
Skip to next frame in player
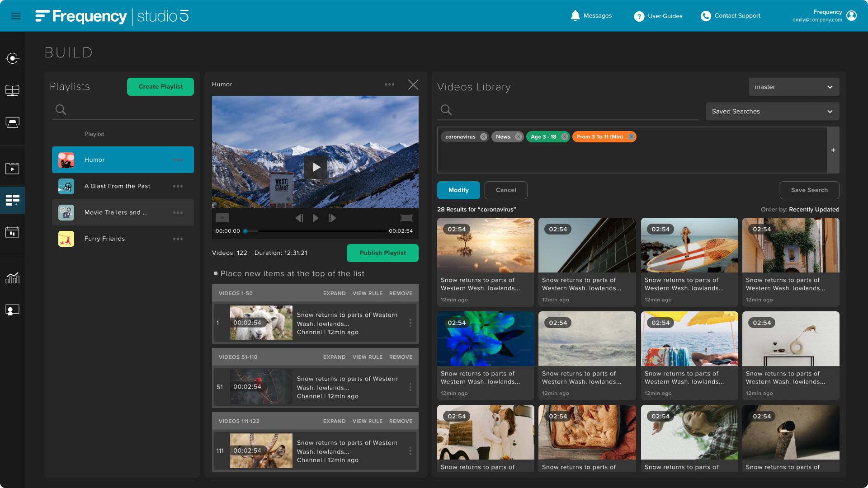click(332, 218)
